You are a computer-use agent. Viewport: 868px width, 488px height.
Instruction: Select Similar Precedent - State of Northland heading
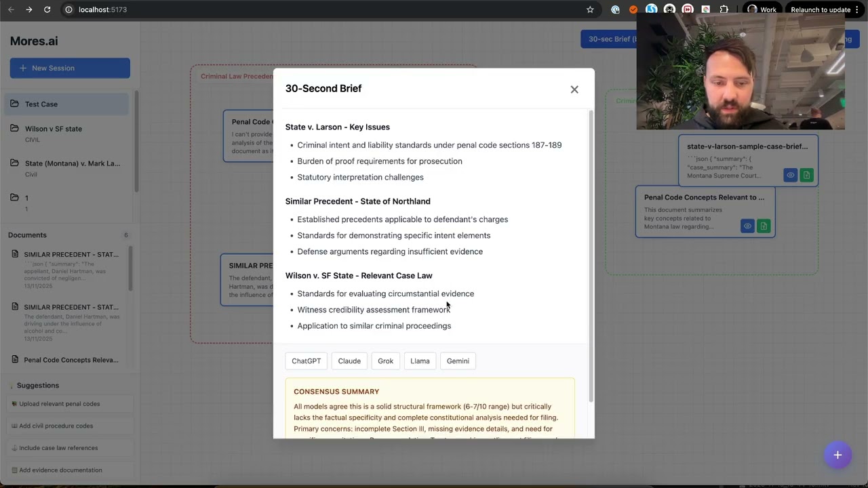click(x=358, y=201)
